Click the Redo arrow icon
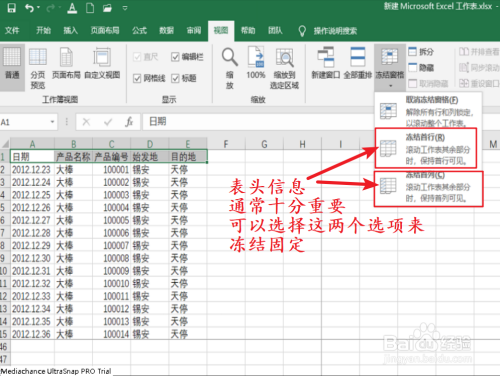500x376 pixels. pos(50,8)
